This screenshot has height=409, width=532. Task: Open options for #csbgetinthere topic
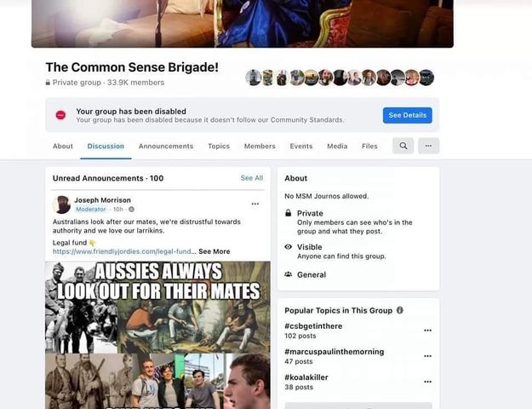click(427, 331)
